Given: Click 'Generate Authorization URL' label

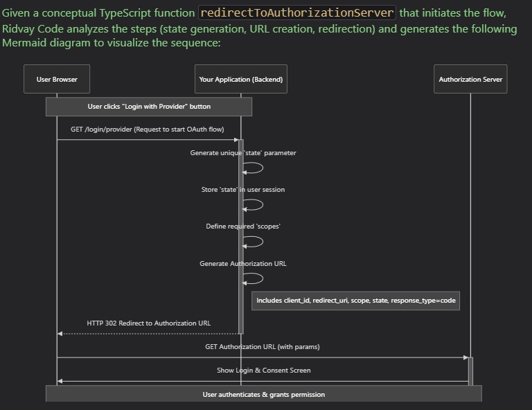Looking at the screenshot, I should point(243,263).
